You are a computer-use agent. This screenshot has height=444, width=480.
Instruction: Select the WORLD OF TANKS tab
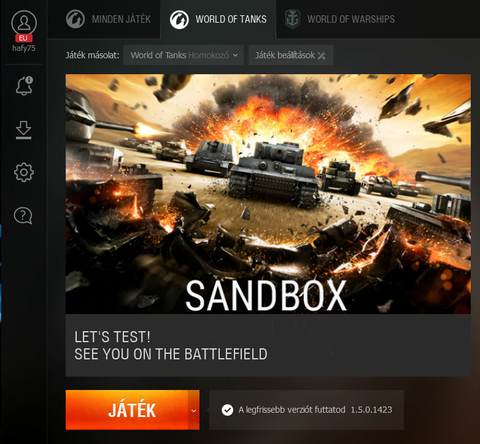218,19
